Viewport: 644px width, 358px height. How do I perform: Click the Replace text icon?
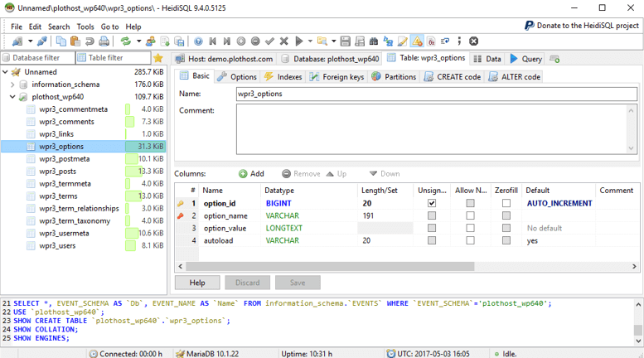point(388,41)
